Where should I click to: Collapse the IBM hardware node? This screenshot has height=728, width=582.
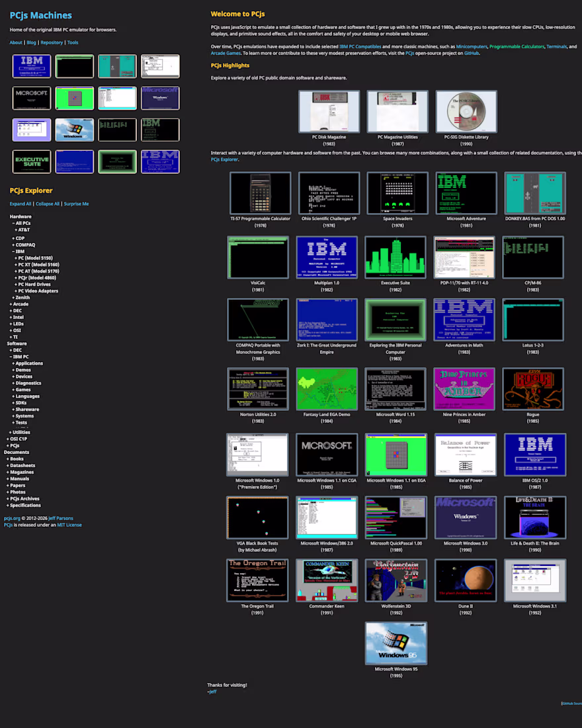(18, 251)
